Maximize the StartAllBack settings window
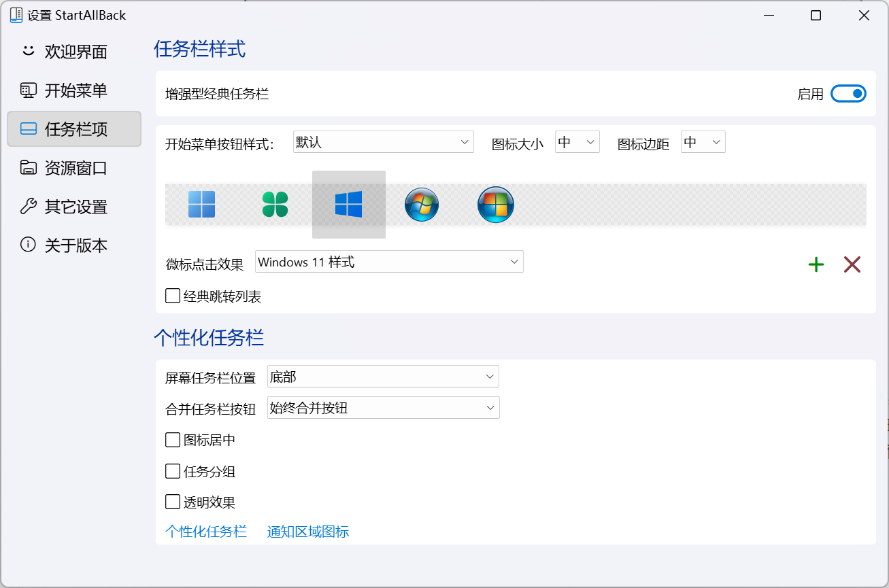This screenshot has width=889, height=588. tap(816, 16)
